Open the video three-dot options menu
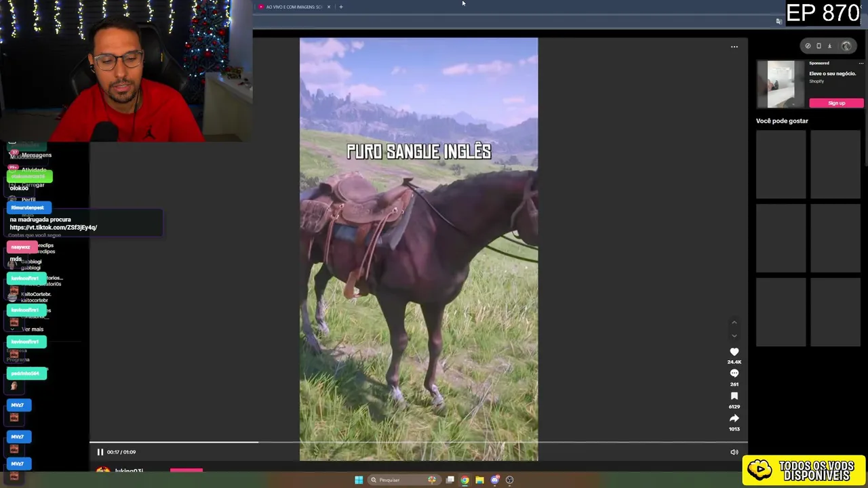The width and height of the screenshot is (868, 488). click(x=734, y=47)
